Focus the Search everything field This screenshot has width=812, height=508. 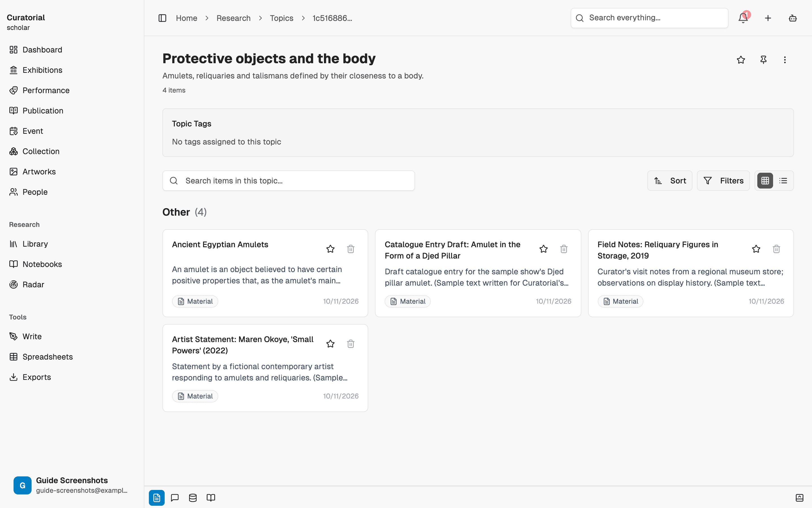[650, 18]
